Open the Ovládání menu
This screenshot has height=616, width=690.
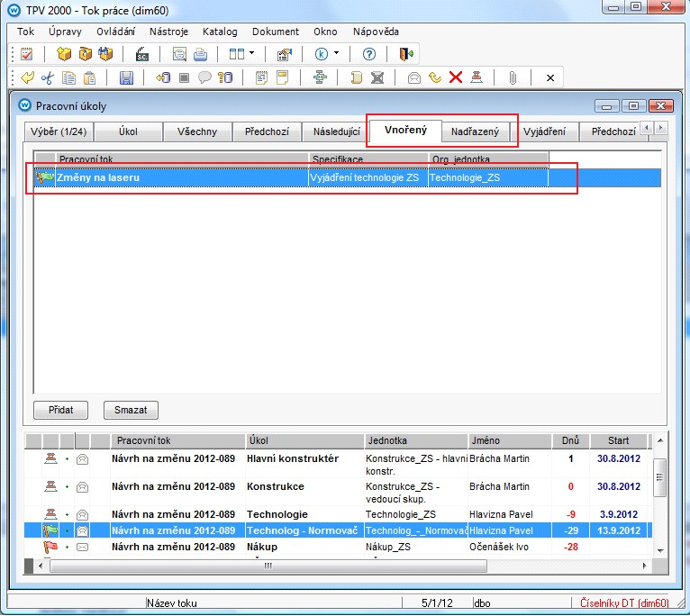pyautogui.click(x=115, y=32)
